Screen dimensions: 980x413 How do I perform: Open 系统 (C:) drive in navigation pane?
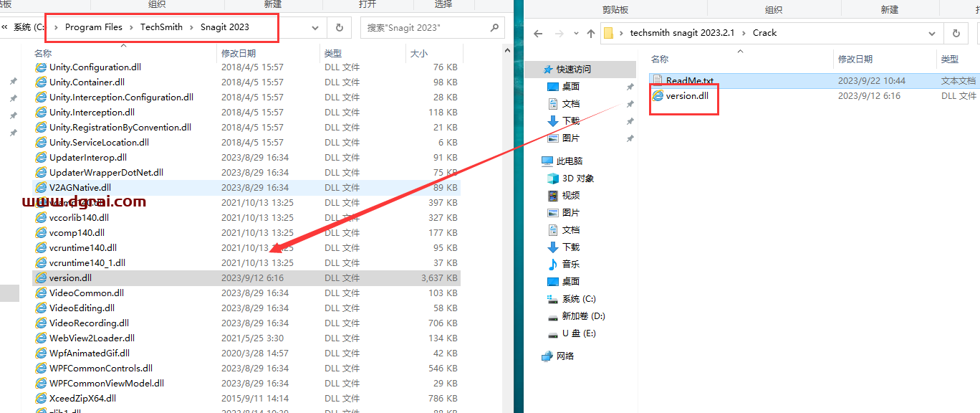click(571, 299)
